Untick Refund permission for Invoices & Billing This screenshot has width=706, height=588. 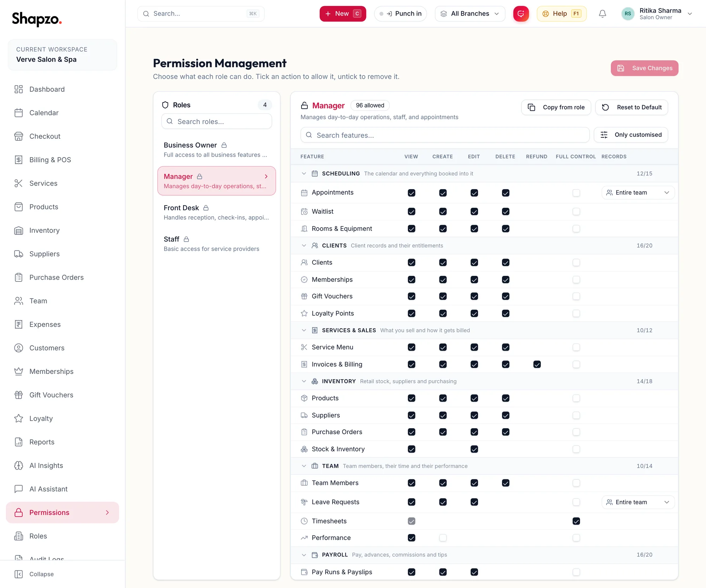(x=537, y=364)
